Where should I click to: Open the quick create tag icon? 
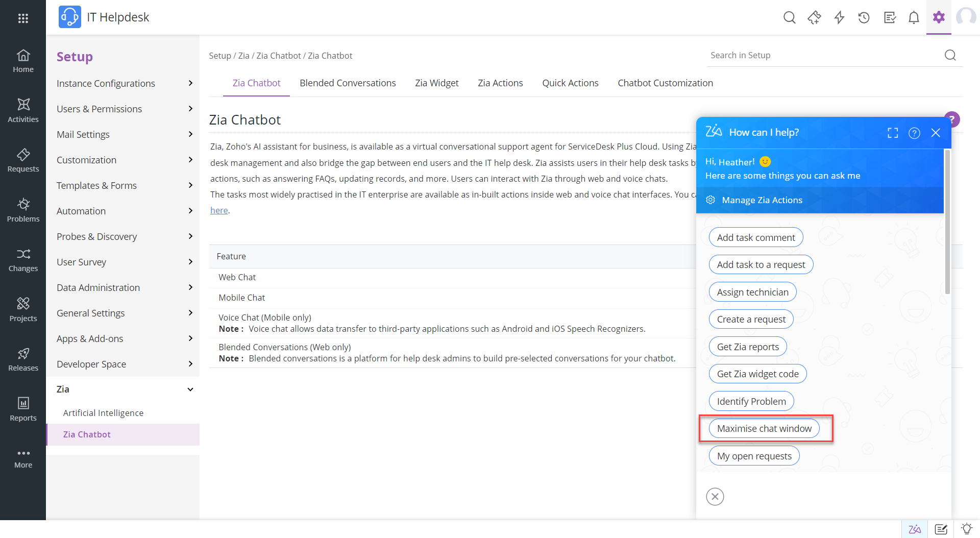click(x=814, y=18)
